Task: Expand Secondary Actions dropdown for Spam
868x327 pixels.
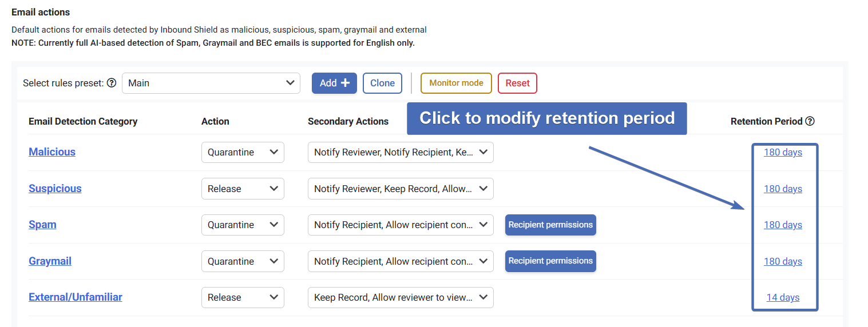Action: click(401, 225)
